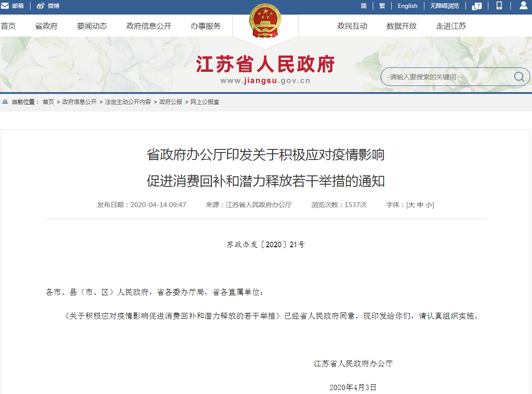Click the user account icon
Image resolution: width=532 pixels, height=394 pixels.
point(523,5)
